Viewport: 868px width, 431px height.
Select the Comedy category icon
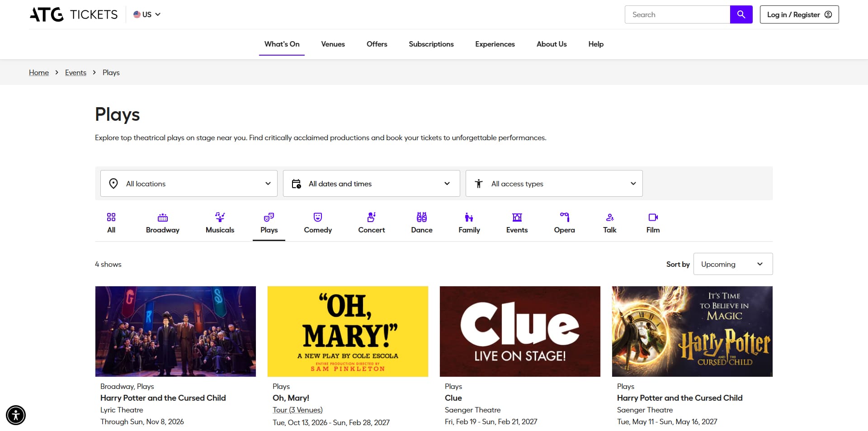coord(318,217)
